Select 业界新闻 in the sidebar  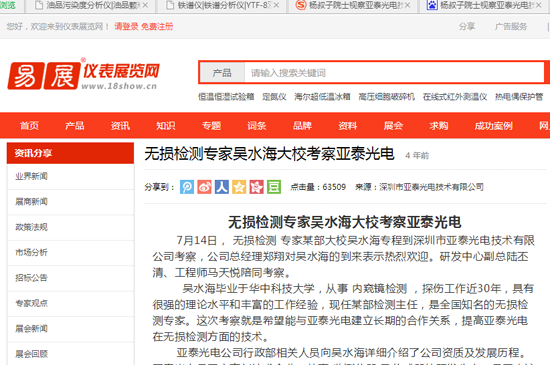tap(71, 176)
